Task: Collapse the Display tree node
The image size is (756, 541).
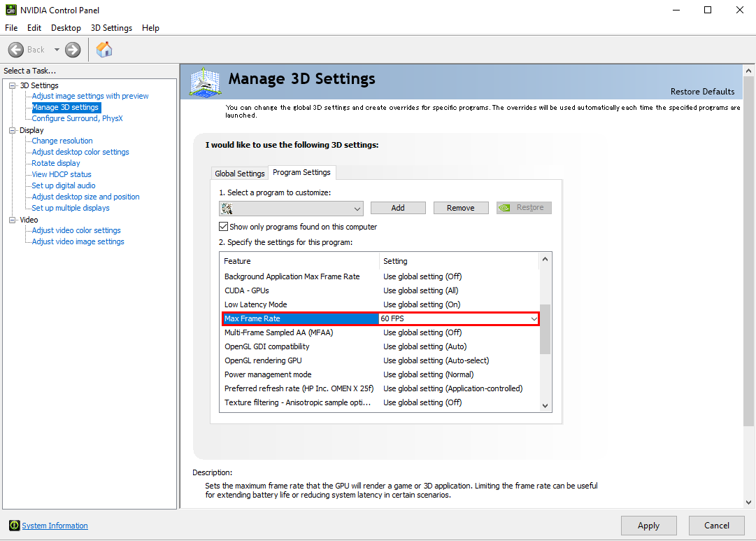Action: [13, 130]
